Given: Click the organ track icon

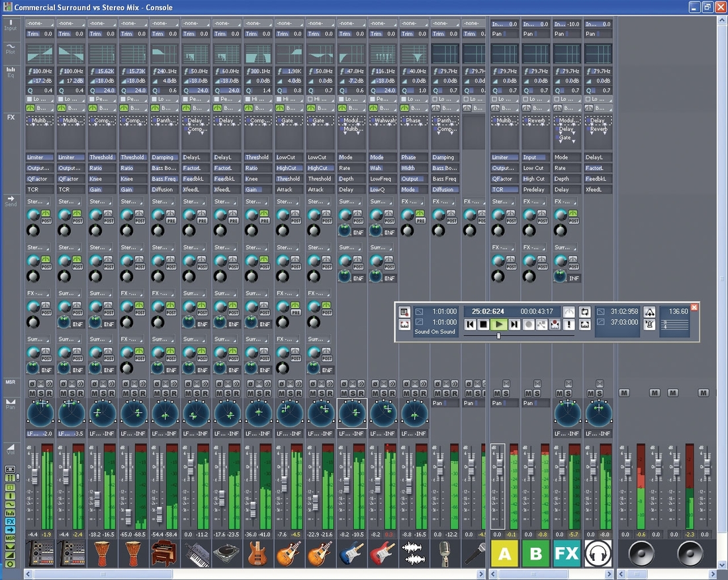Looking at the screenshot, I should [x=164, y=553].
